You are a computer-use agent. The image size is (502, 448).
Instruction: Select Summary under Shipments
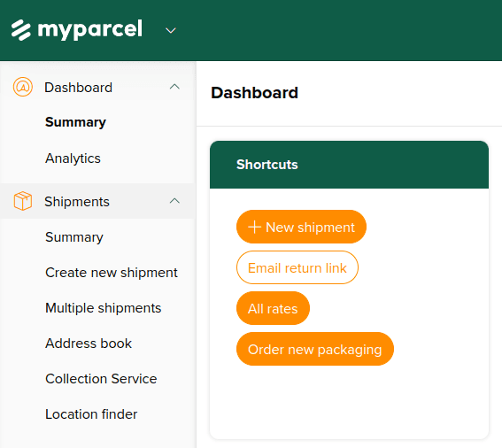(x=74, y=237)
